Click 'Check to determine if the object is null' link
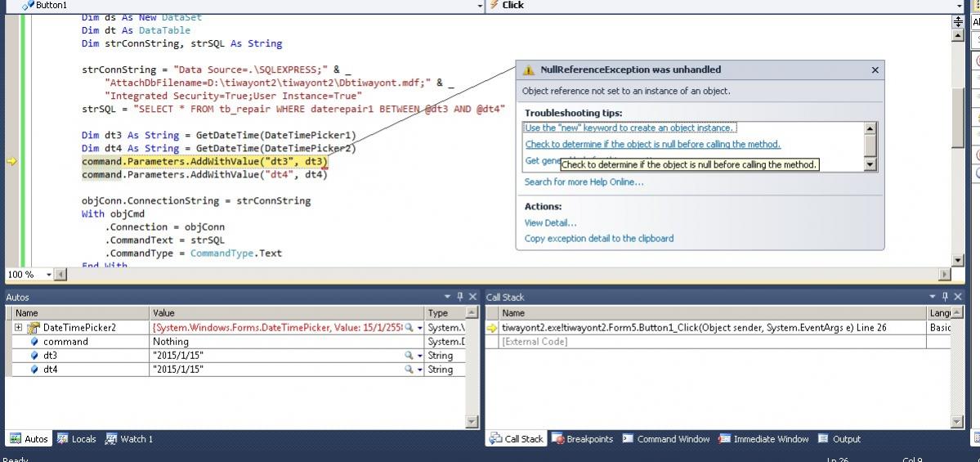 click(x=652, y=144)
